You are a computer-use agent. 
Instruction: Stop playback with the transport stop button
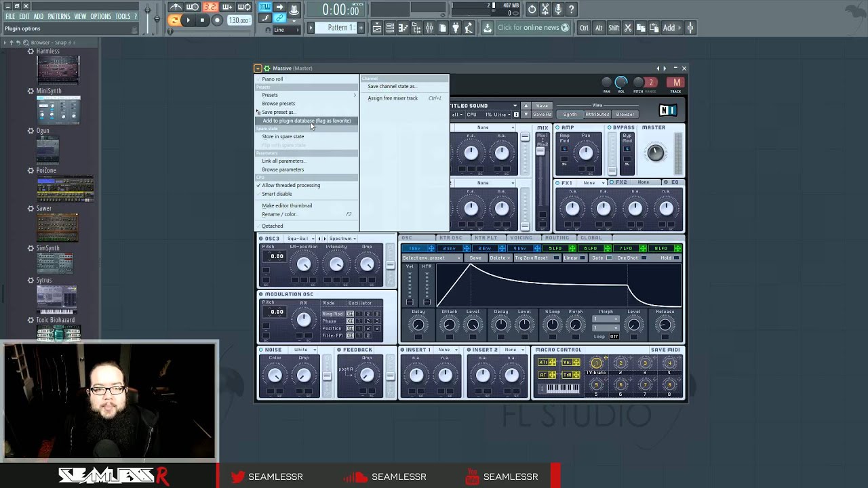click(202, 20)
